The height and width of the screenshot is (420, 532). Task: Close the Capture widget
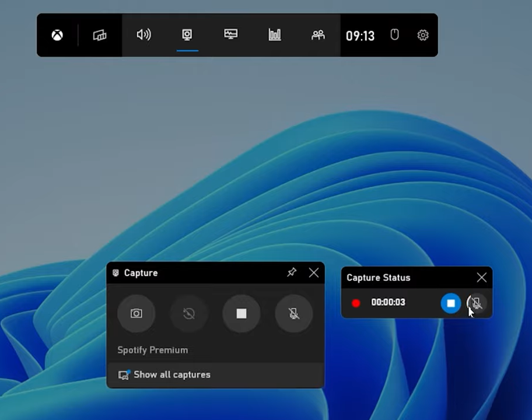coord(314,272)
